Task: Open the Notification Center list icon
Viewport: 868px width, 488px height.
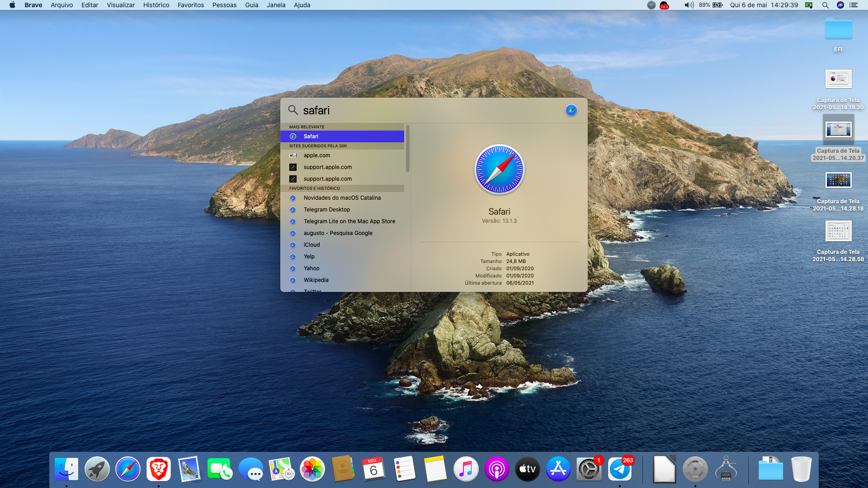Action: pyautogui.click(x=853, y=5)
